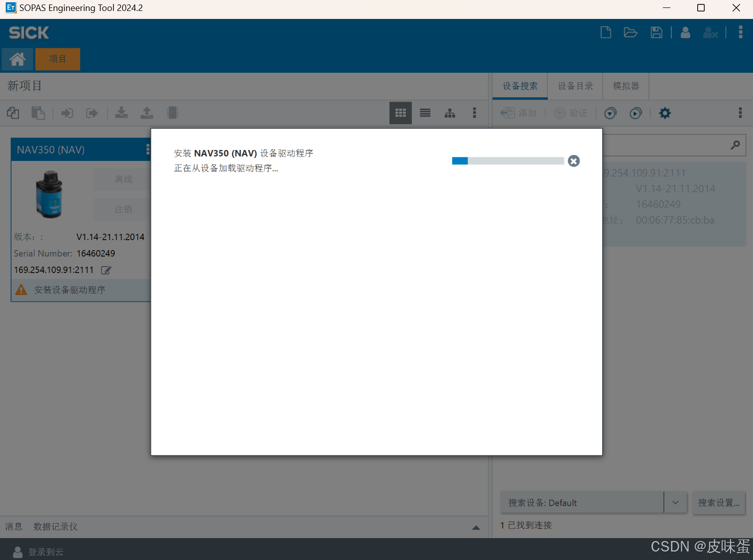Click the circular down-arrow search icon

tap(610, 113)
